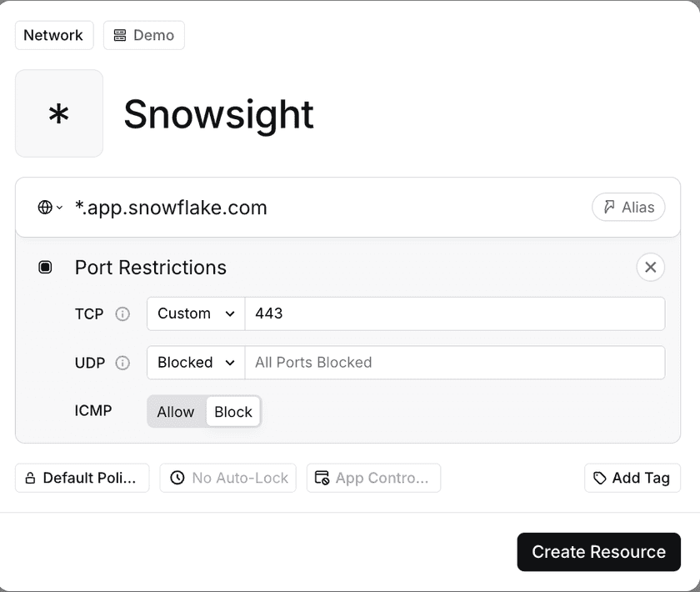Viewport: 700px width, 592px height.
Task: Click the Add Tag button
Action: tap(632, 478)
